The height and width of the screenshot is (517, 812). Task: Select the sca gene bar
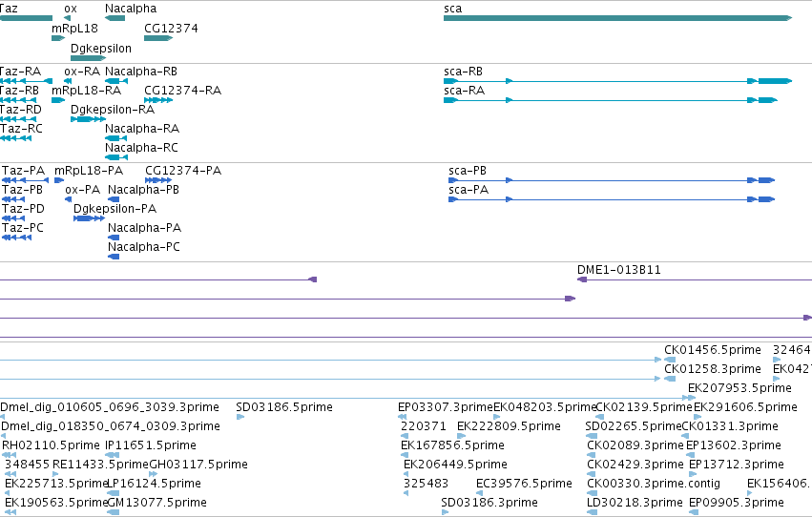(x=617, y=18)
